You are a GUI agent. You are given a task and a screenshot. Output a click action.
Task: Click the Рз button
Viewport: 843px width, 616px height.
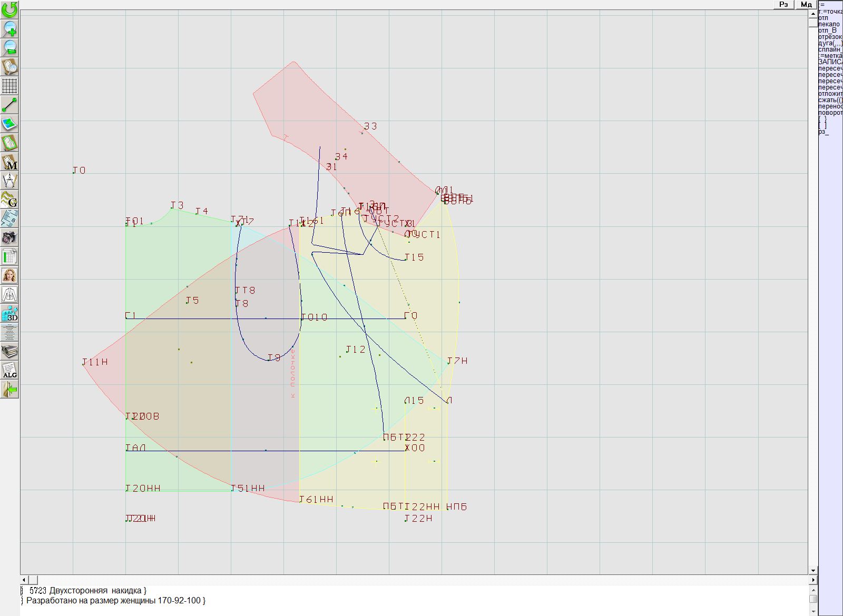(x=783, y=4)
